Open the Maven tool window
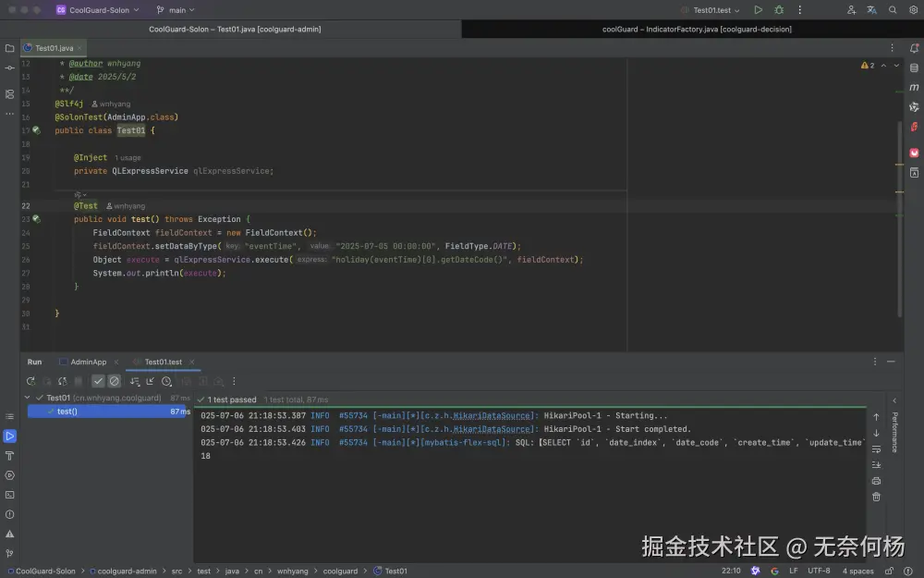Viewport: 924px width, 578px height. [914, 87]
